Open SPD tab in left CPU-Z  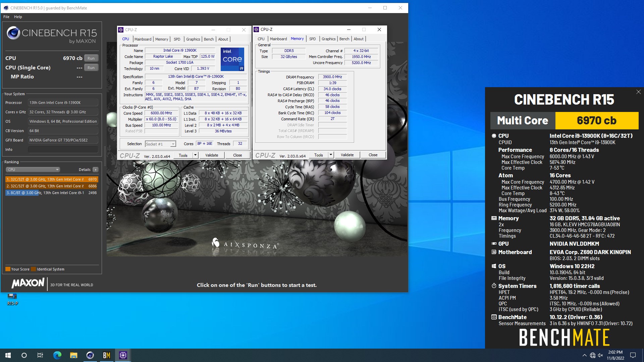177,39
